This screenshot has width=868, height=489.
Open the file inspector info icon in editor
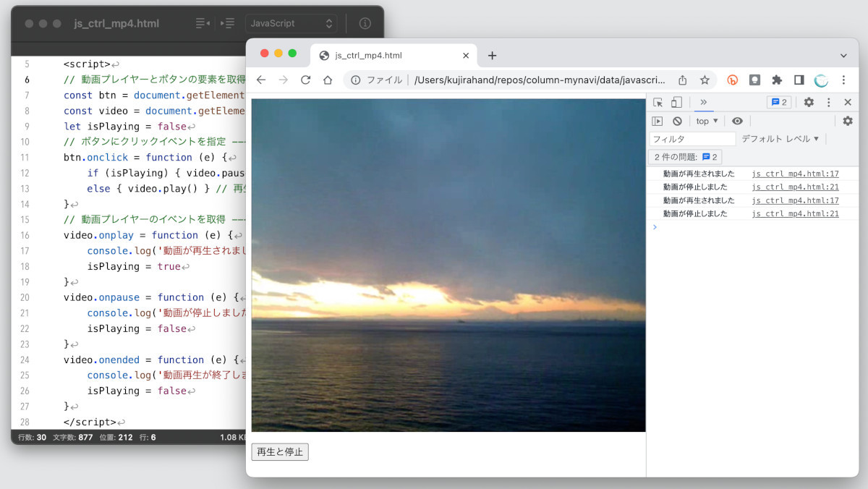pyautogui.click(x=365, y=23)
